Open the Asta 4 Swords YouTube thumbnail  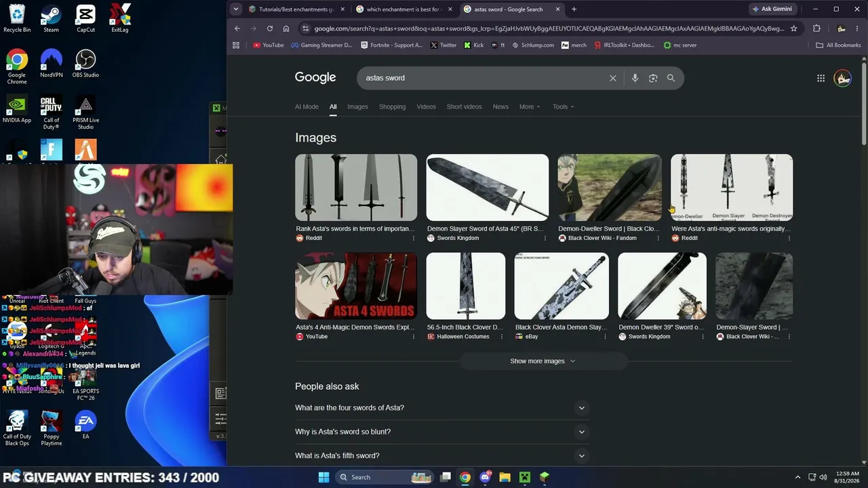(x=356, y=286)
